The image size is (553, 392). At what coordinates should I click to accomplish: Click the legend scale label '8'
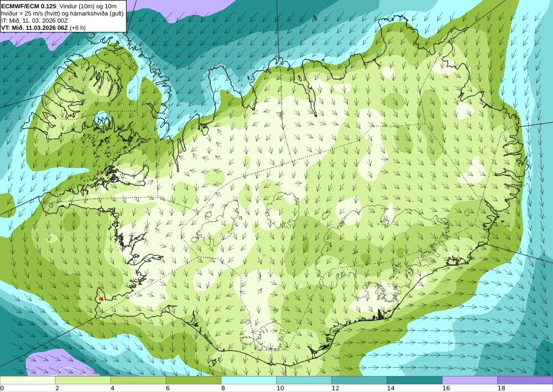click(x=223, y=388)
